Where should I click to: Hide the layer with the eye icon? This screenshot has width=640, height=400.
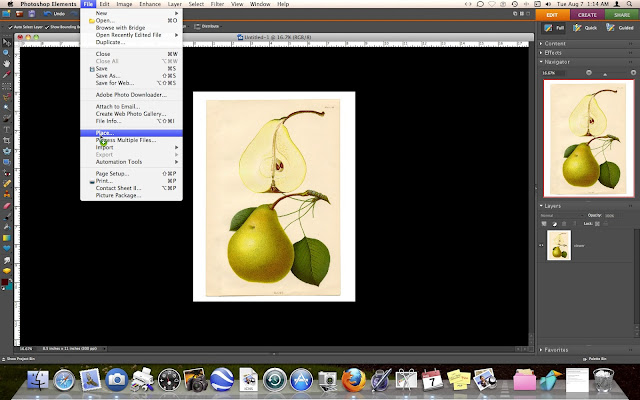point(541,245)
